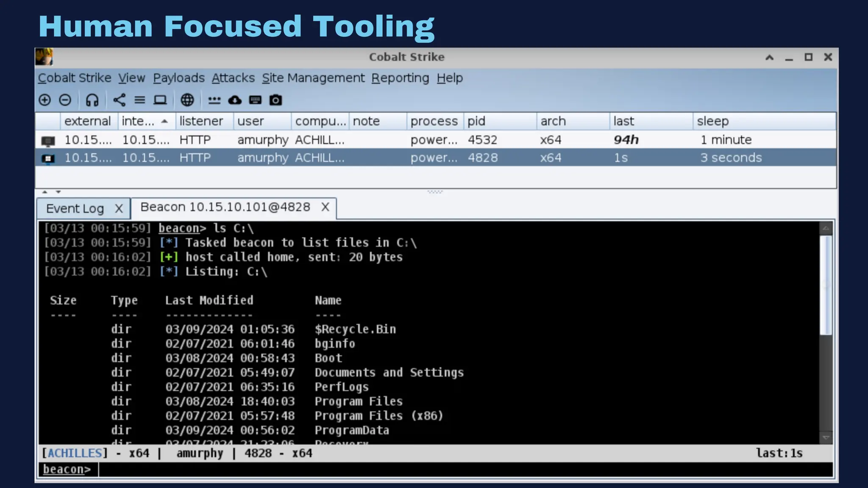
Task: View keystrokes via the keyboard icon
Action: pos(255,100)
